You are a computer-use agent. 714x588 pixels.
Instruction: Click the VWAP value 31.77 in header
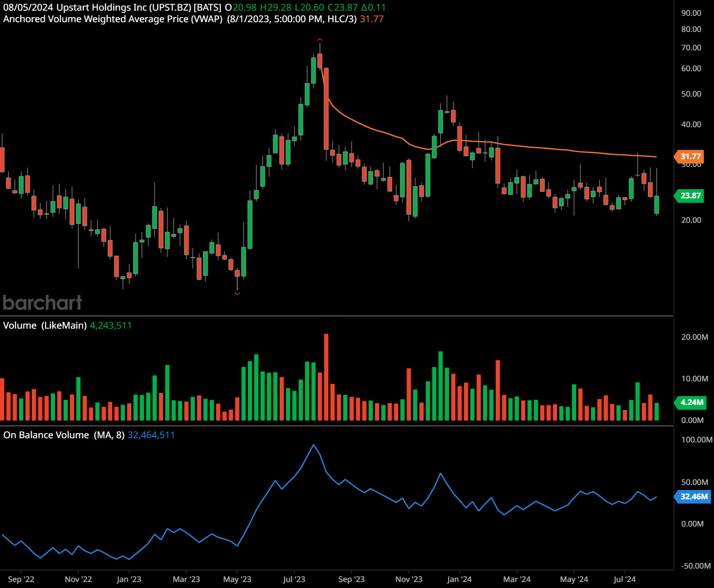coord(372,19)
